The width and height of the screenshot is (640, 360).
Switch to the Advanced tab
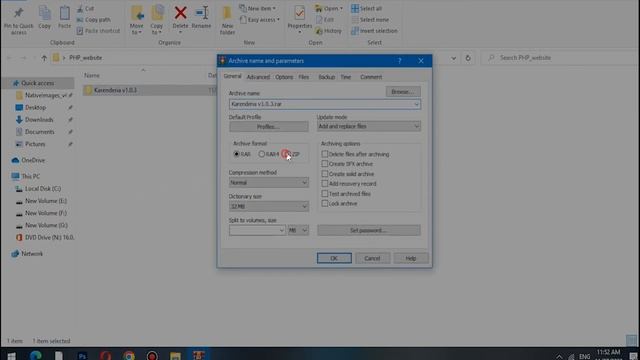(x=258, y=77)
